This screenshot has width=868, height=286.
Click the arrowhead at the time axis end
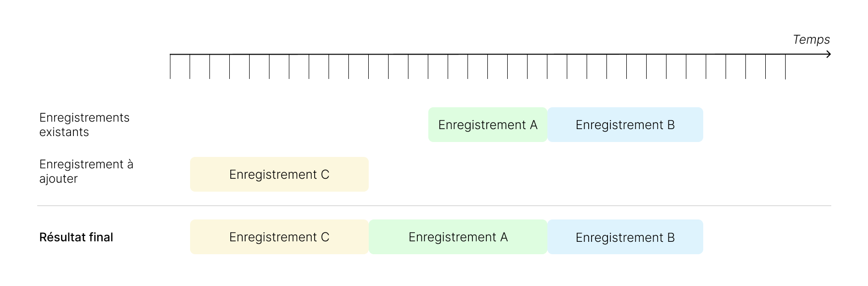[828, 54]
